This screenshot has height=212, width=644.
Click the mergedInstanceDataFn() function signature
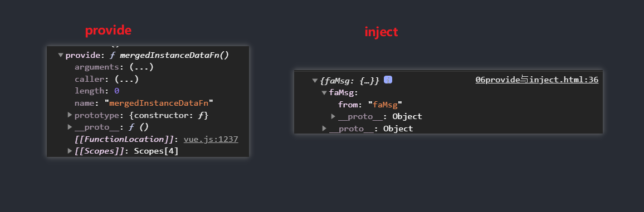pos(174,55)
